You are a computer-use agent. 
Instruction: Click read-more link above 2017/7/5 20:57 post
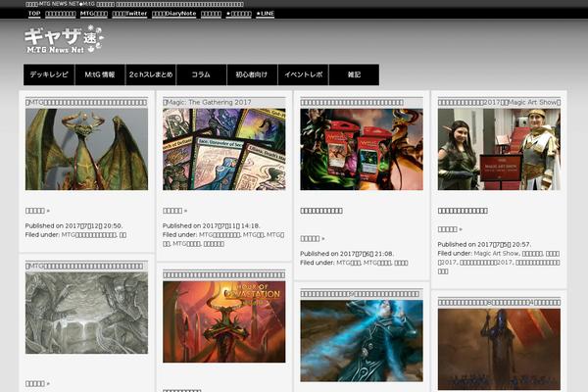(450, 229)
